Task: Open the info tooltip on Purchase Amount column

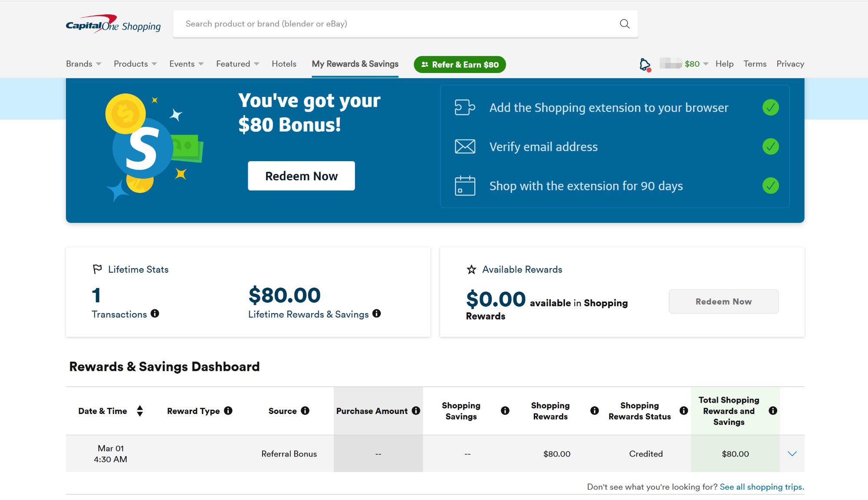Action: [416, 411]
